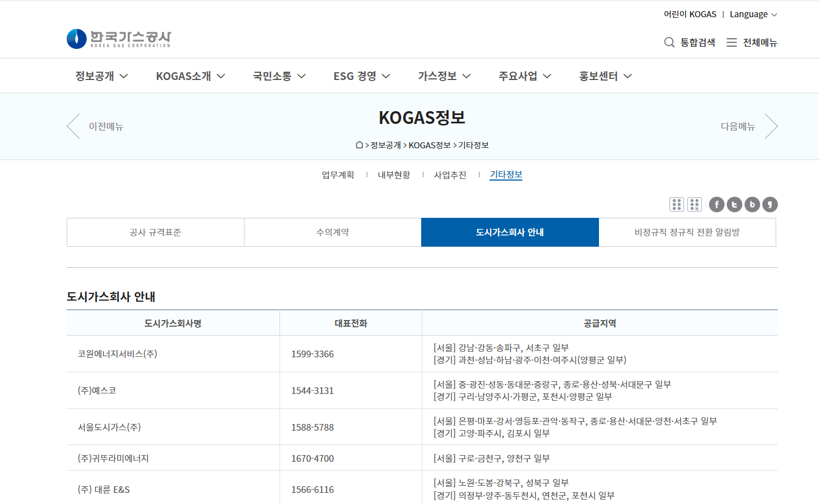This screenshot has height=504, width=819.
Task: Click the braille download icon
Action: click(x=695, y=204)
